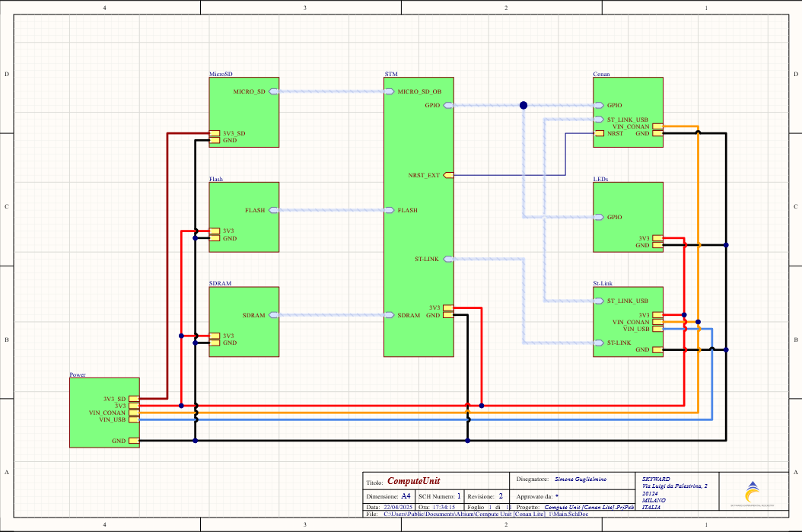Click the large blue junction on GPIO bus
Viewport: 802px width, 532px height.
524,105
